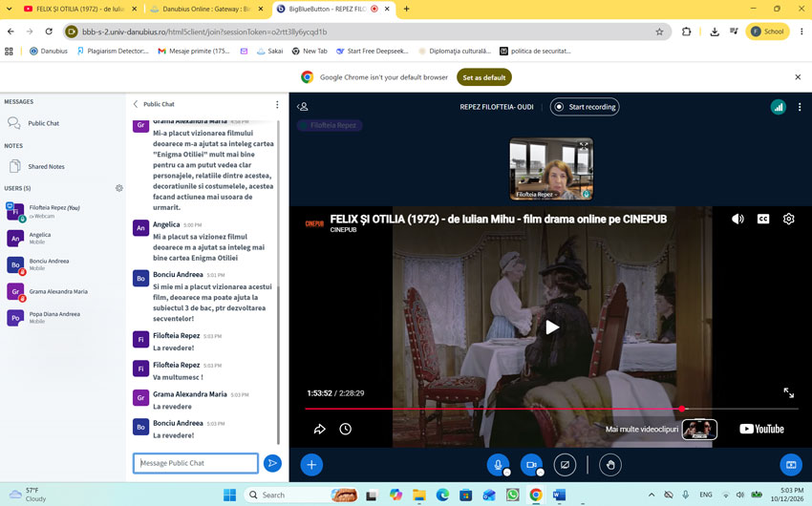Open the blue plus actions menu

(311, 465)
